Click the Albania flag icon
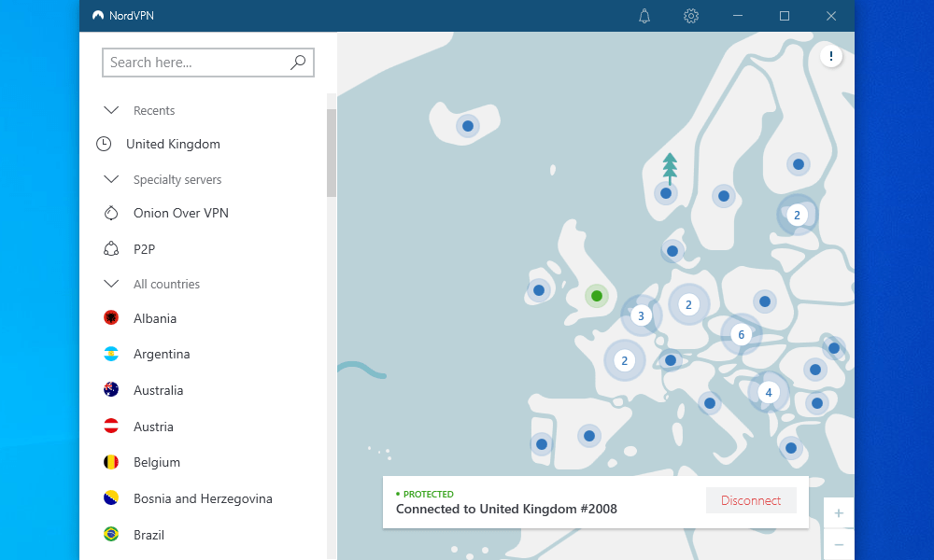Viewport: 934px width, 560px height. tap(111, 317)
